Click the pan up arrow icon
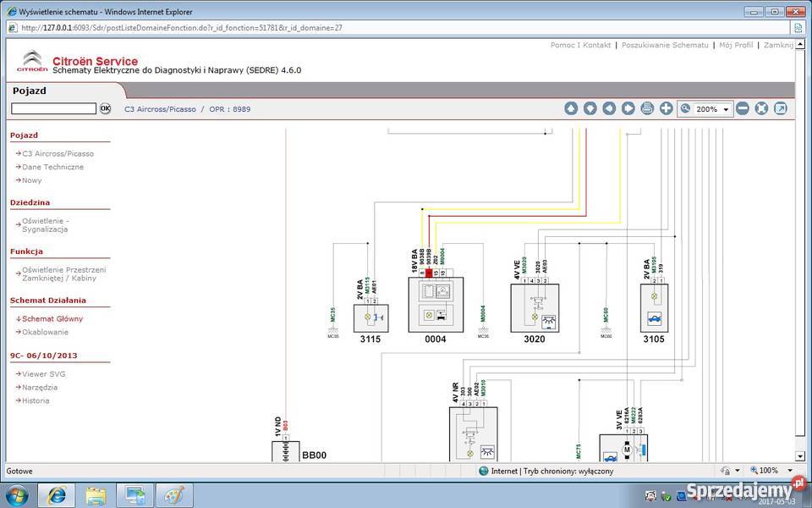 tap(571, 108)
